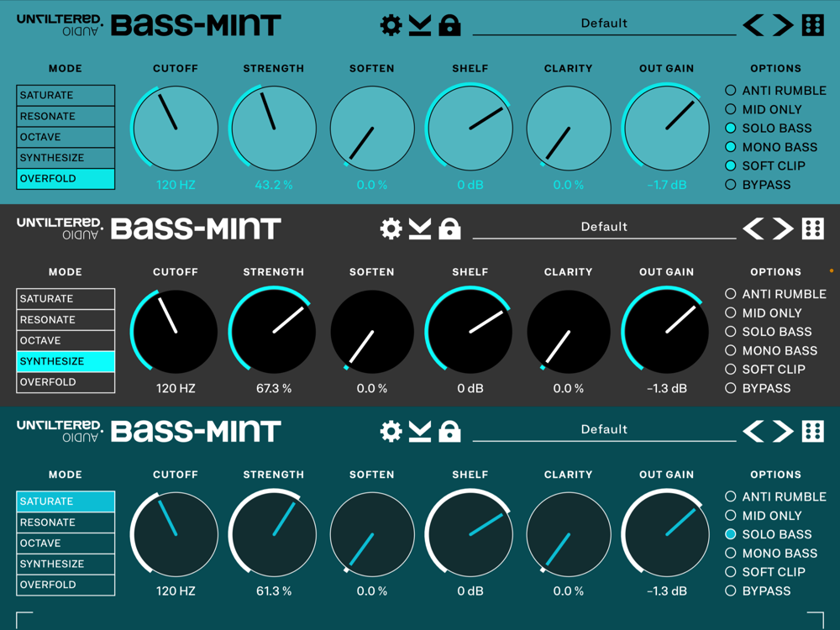840x630 pixels.
Task: Click Clarity knob in dark gray panel
Action: pyautogui.click(x=569, y=332)
